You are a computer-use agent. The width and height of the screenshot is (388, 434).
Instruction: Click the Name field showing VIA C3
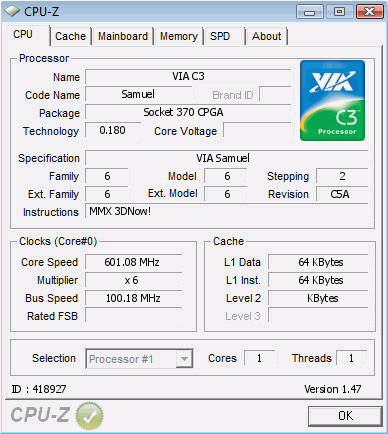[x=188, y=77]
